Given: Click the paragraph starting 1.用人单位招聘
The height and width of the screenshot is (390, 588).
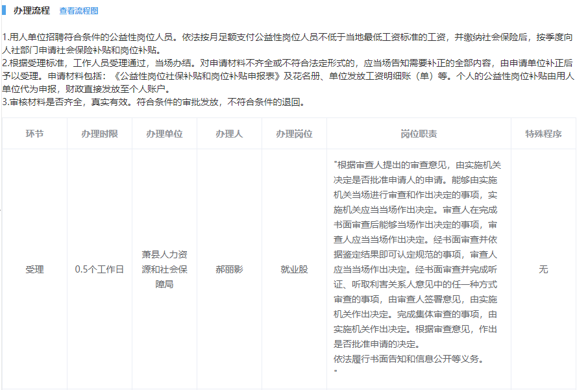Looking at the screenshot, I should (x=288, y=43).
